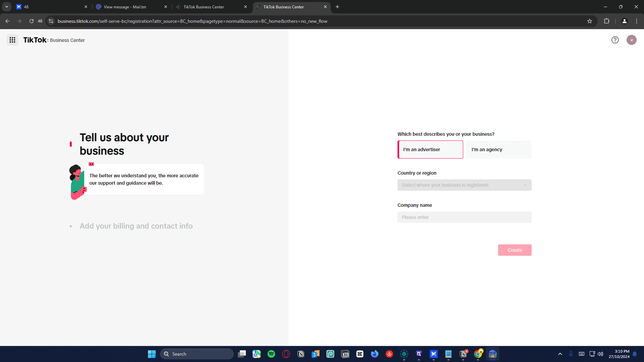Screen dimensions: 644x362
Task: Close the Mail.tm tab
Action: point(165,7)
